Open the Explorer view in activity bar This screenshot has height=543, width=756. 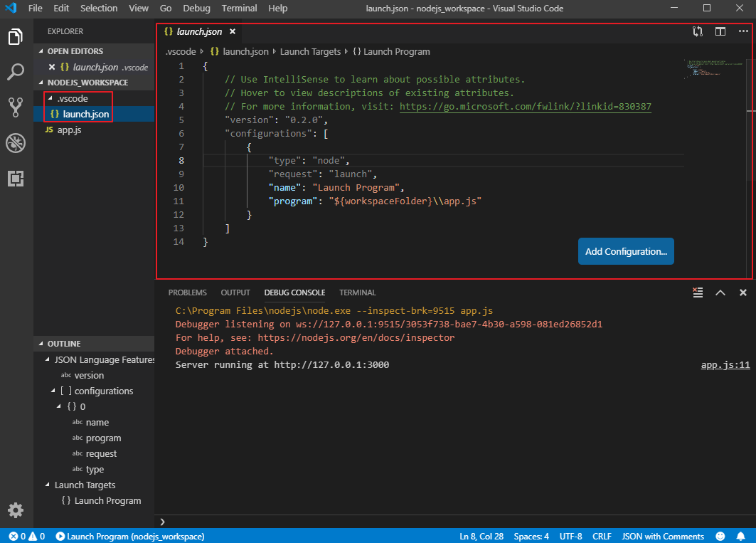point(16,37)
